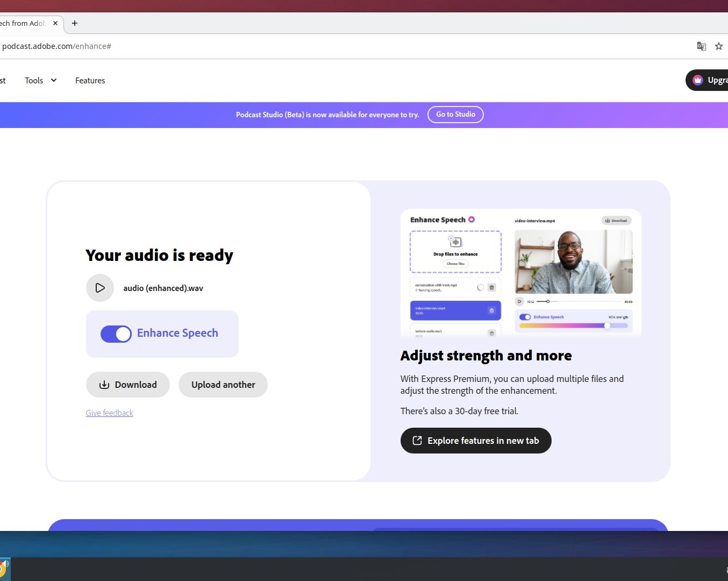Click the Chrome icon in the taskbar
Screen dimensions: 728x581
pyautogui.click(x=3, y=569)
